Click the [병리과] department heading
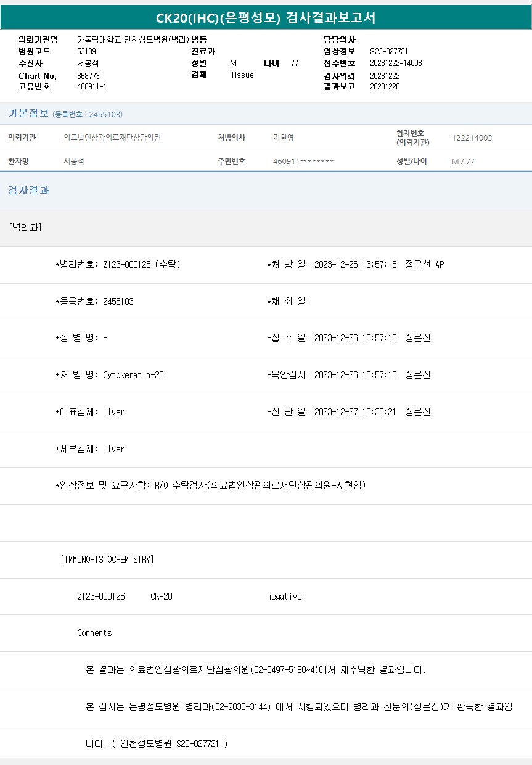Screen dimensions: 532x765 (25, 228)
